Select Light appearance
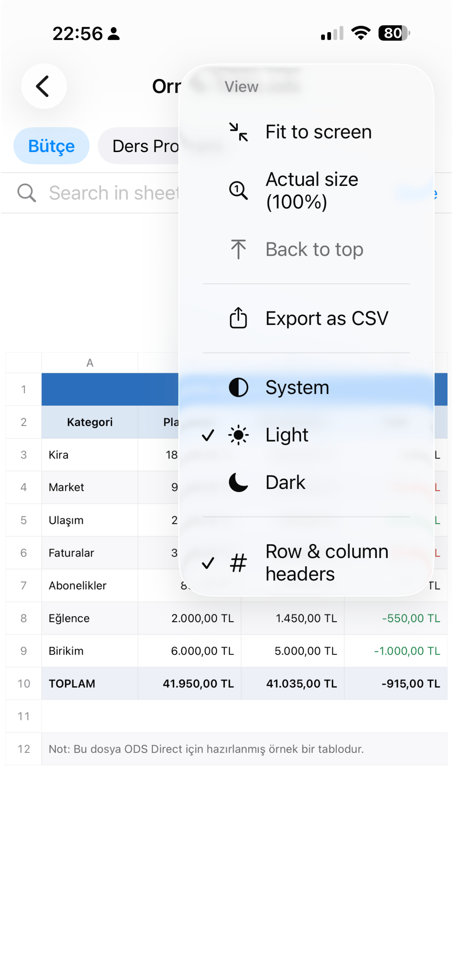 306,435
